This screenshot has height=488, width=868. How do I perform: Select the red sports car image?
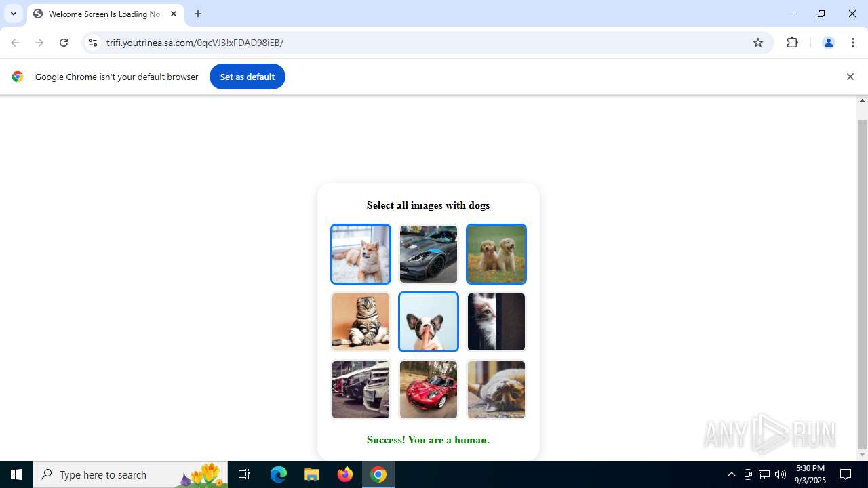pos(429,390)
